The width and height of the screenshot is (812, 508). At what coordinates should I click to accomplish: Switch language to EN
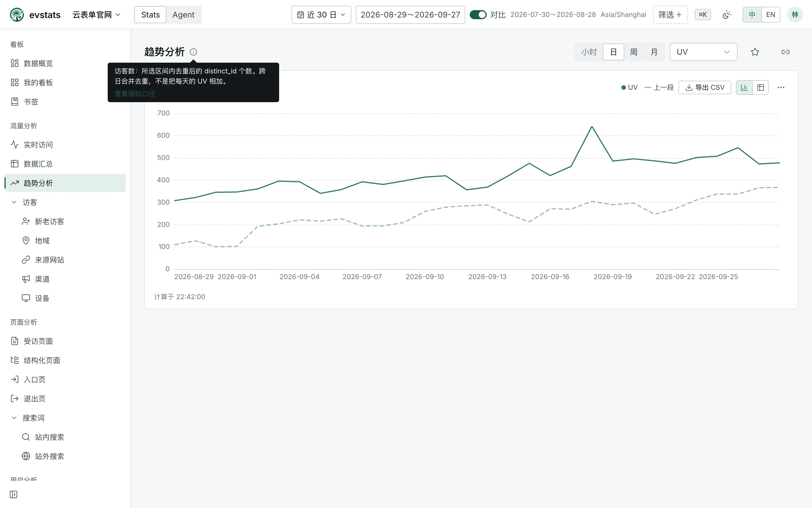(771, 15)
